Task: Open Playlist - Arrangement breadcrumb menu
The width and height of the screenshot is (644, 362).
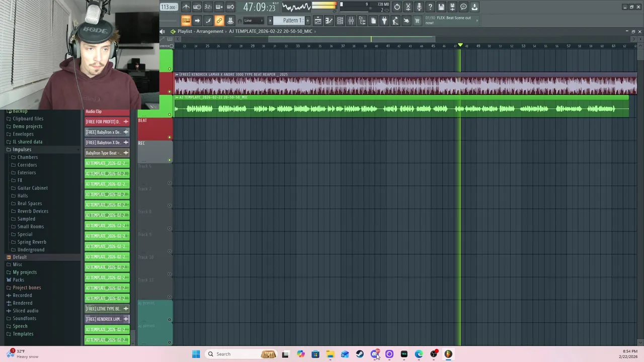Action: pyautogui.click(x=200, y=31)
